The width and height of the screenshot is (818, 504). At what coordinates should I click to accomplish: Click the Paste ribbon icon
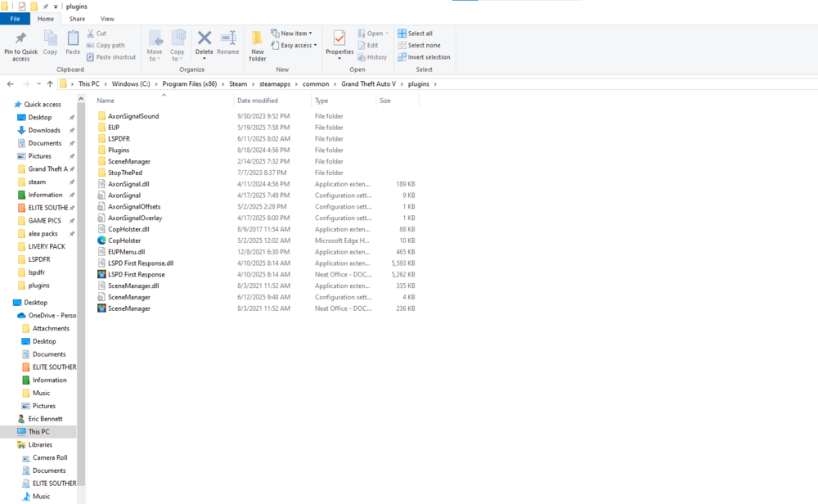(73, 38)
